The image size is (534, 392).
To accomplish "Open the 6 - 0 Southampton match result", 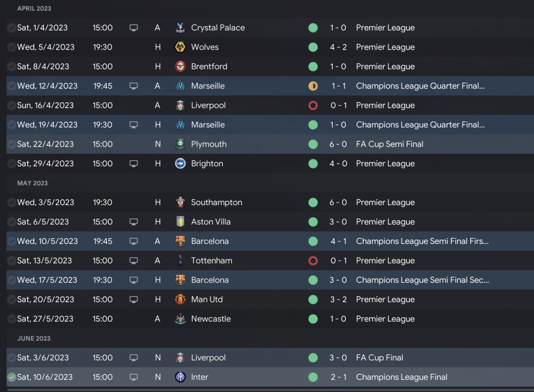I will [x=338, y=203].
